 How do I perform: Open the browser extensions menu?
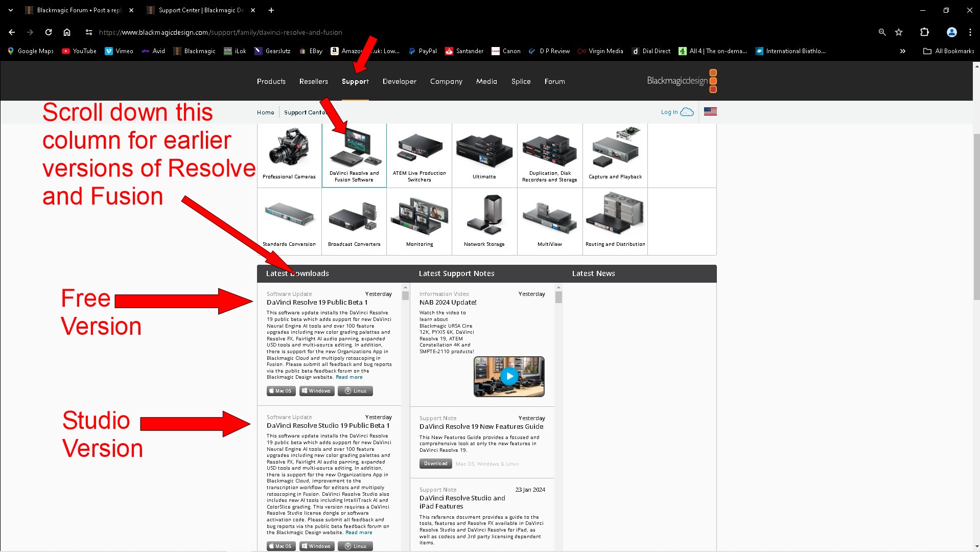[924, 32]
